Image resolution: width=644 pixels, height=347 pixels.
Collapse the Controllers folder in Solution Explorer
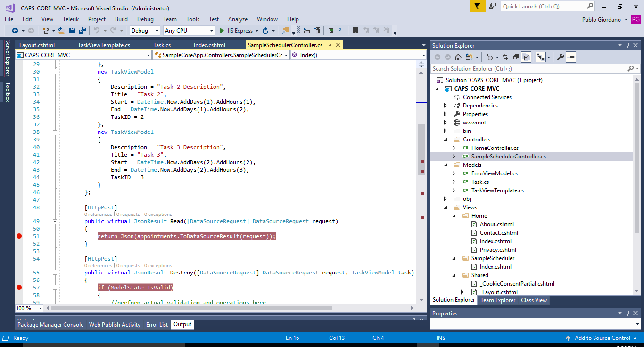point(446,140)
